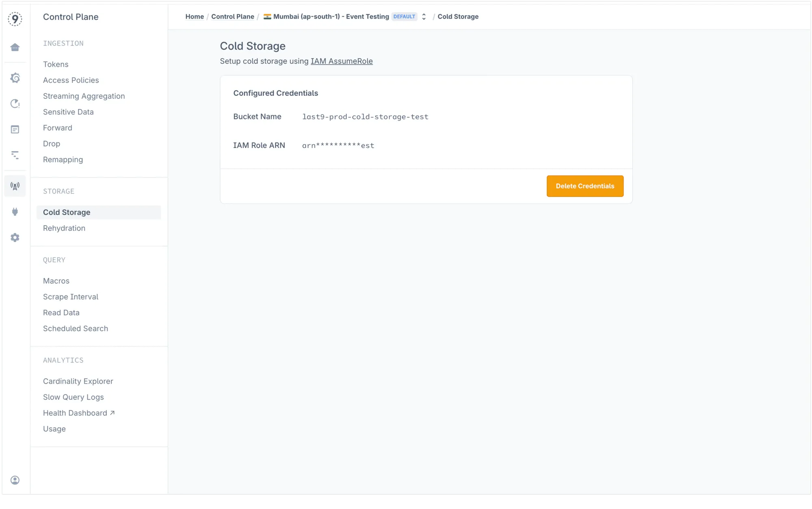Open Sensitive Data settings
This screenshot has width=812, height=509.
[68, 112]
